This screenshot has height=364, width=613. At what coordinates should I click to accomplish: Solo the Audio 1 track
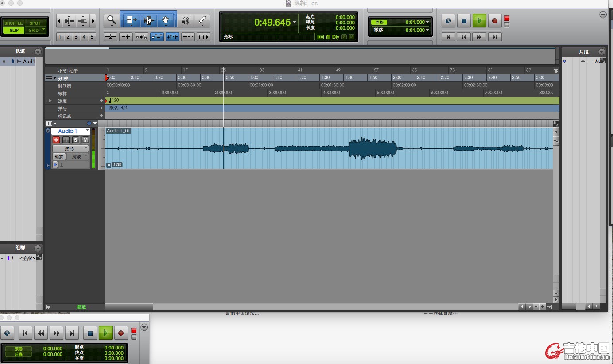point(76,140)
